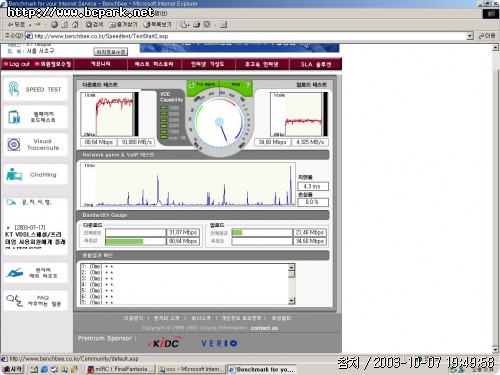Click the Print toolbar icon

[197, 24]
